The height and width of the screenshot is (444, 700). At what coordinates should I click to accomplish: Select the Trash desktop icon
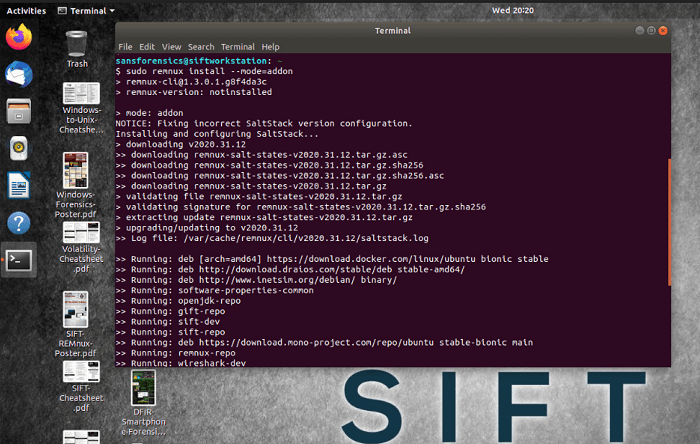pos(77,45)
